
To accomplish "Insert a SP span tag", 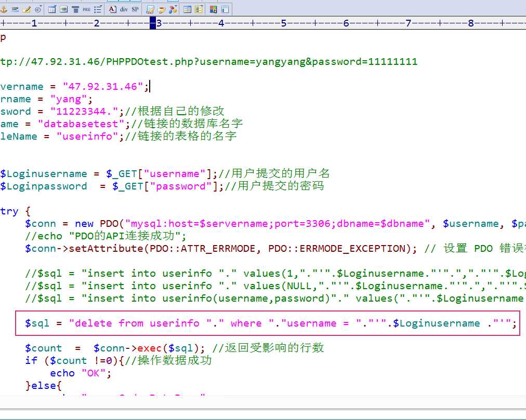I will point(135,9).
